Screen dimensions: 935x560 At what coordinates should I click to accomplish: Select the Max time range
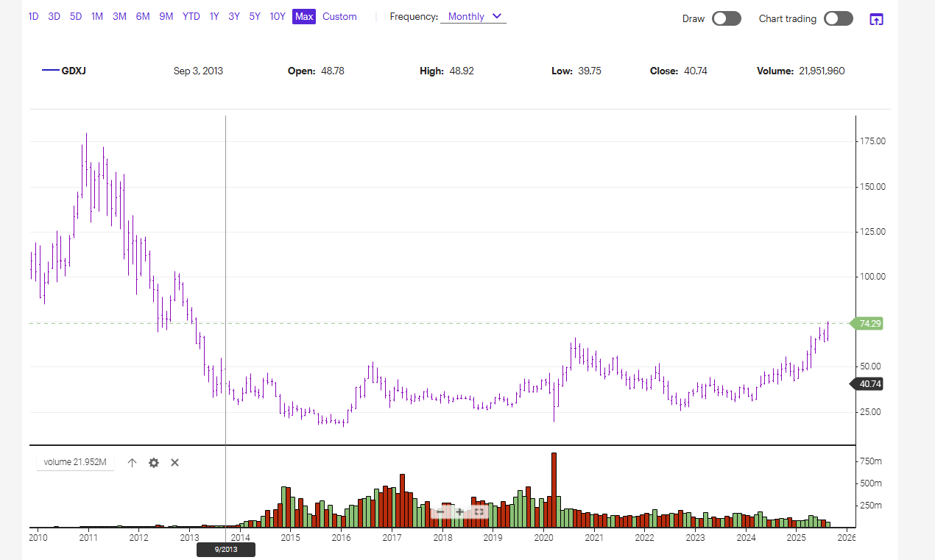tap(303, 16)
